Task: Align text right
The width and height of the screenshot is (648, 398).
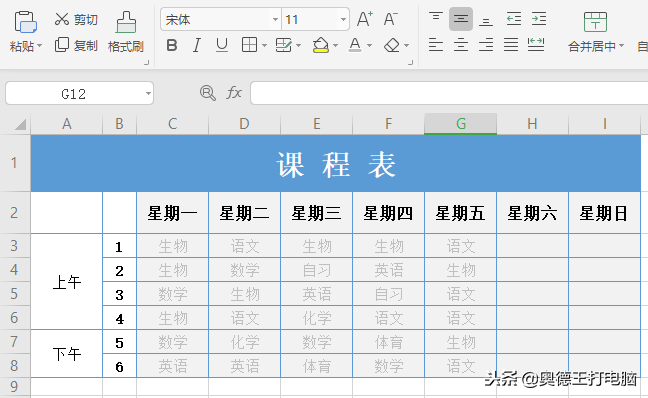Action: 486,45
